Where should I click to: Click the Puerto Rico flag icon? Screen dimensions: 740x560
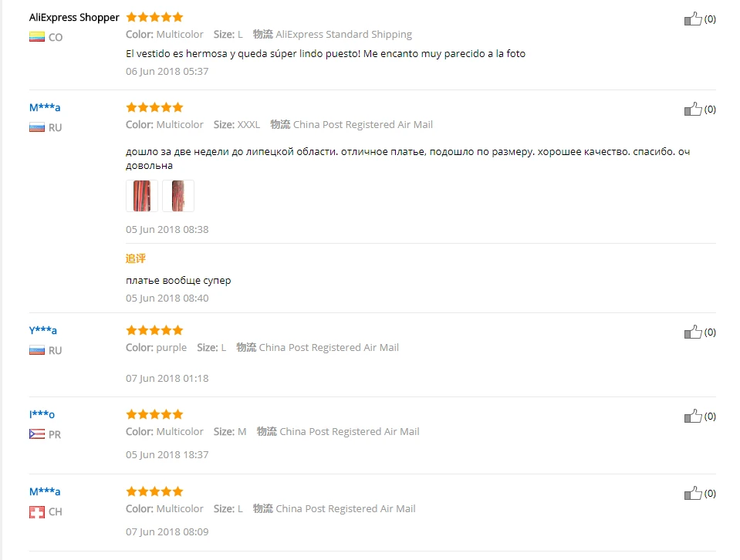pos(37,434)
